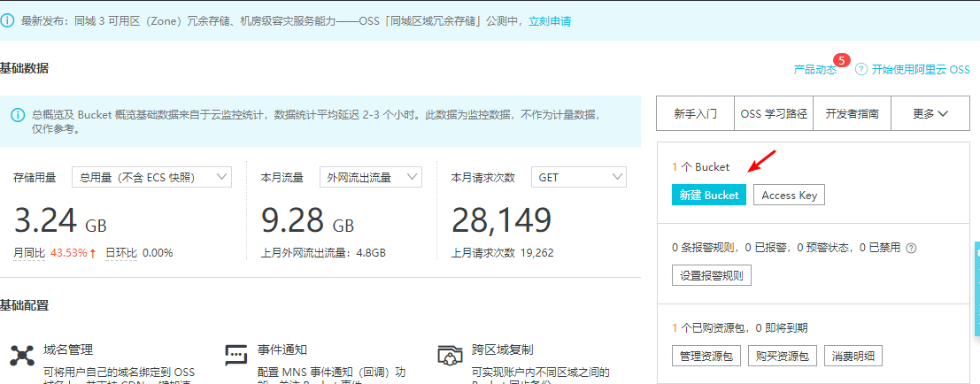Open the 产品动态 link

point(814,69)
